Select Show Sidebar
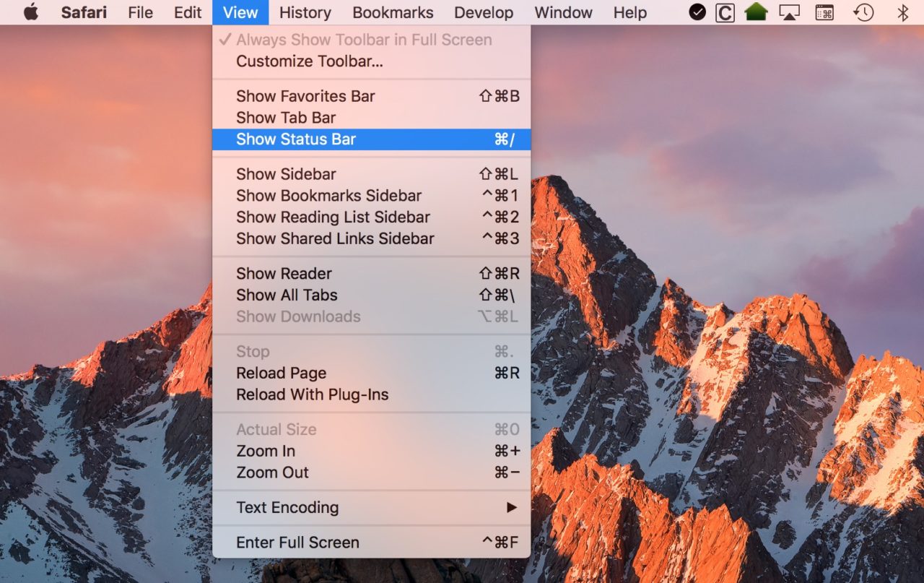Viewport: 924px width, 583px height. coord(371,174)
